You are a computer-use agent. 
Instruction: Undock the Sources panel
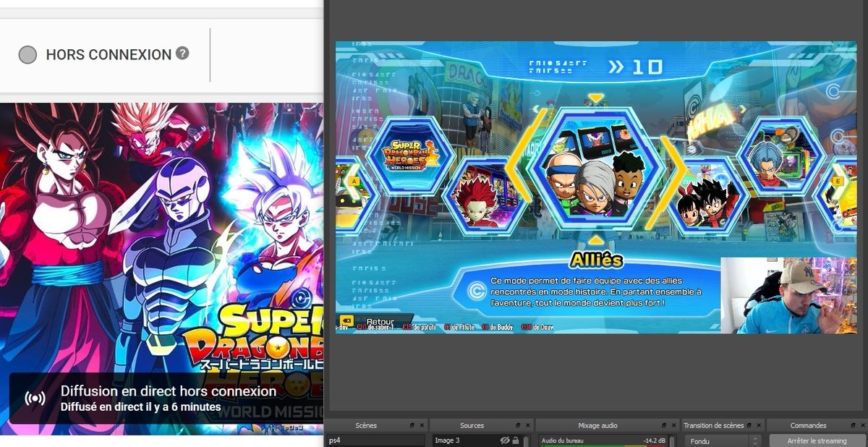519,425
